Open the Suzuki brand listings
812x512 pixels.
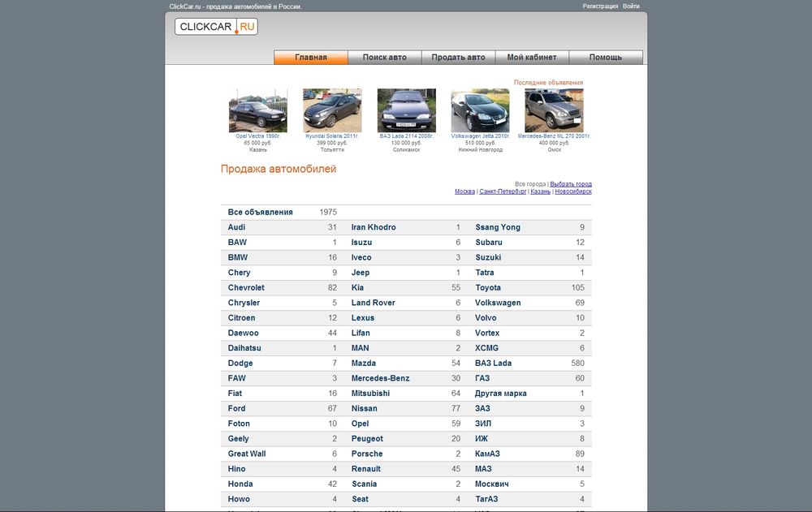[x=488, y=257]
